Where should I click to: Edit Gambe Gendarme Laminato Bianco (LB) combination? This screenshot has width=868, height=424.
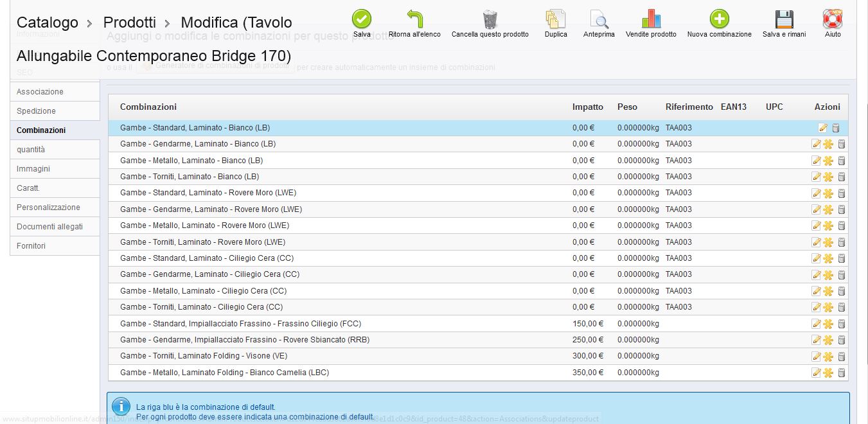click(x=817, y=144)
